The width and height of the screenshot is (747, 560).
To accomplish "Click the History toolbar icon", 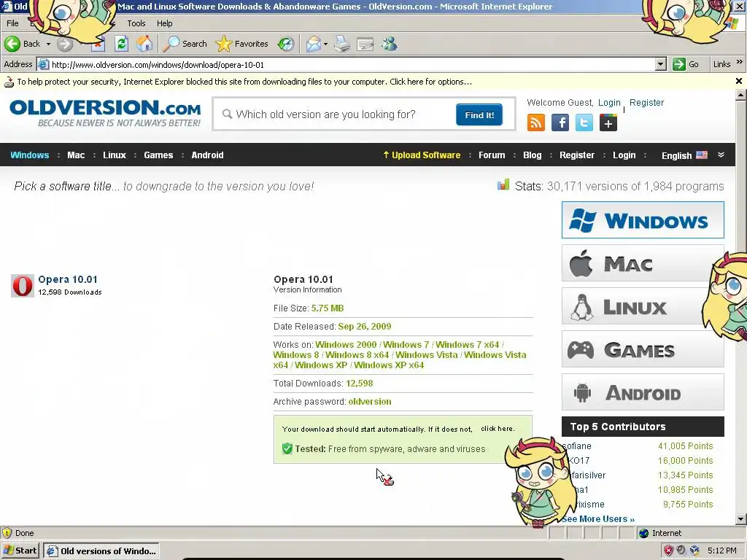I will click(x=286, y=44).
